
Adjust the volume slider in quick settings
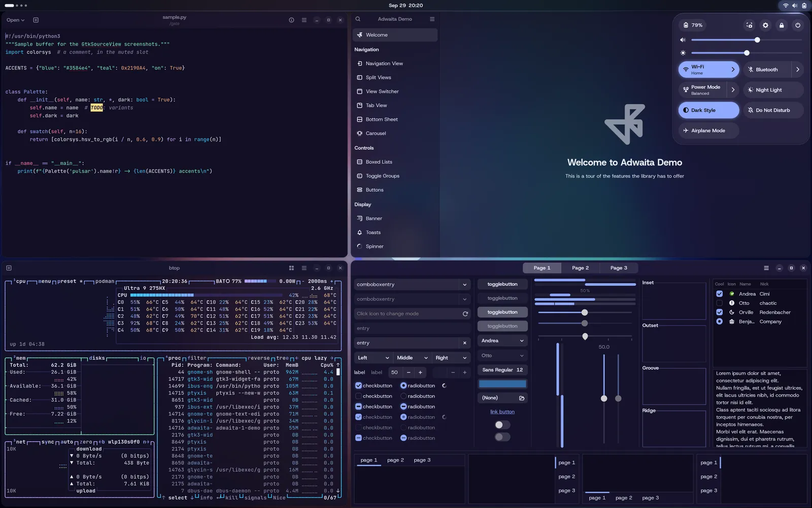point(746,40)
